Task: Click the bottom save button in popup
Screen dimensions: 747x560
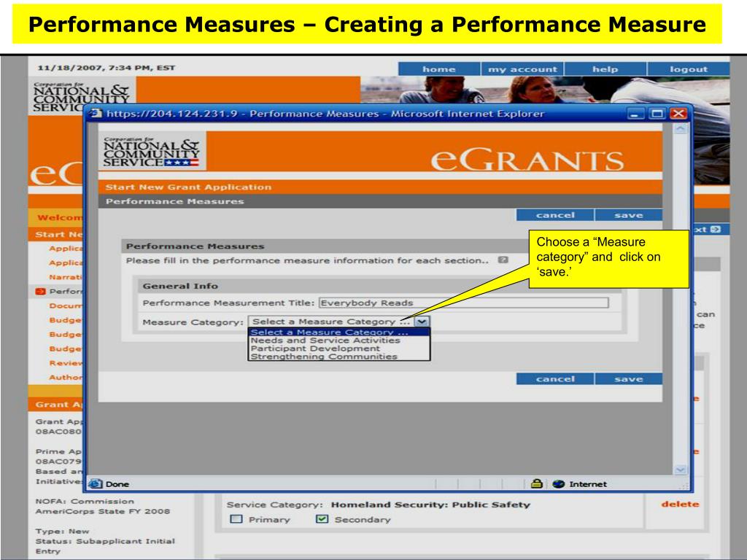Action: point(628,379)
